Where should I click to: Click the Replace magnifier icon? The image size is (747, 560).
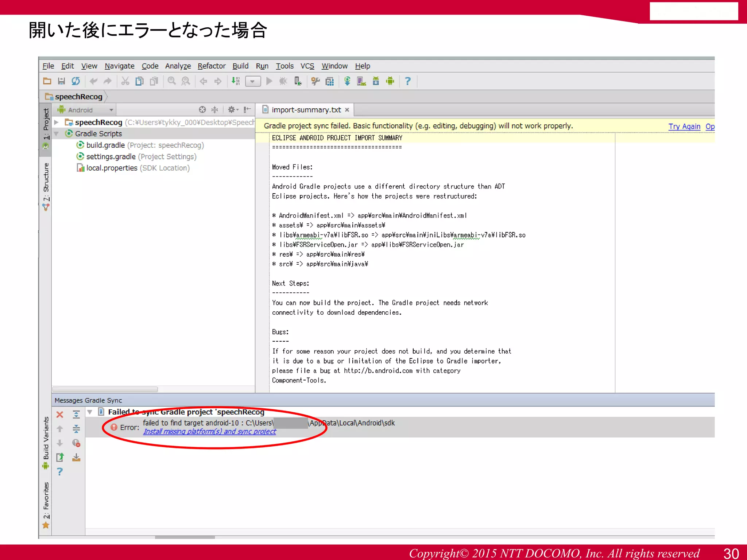[186, 81]
